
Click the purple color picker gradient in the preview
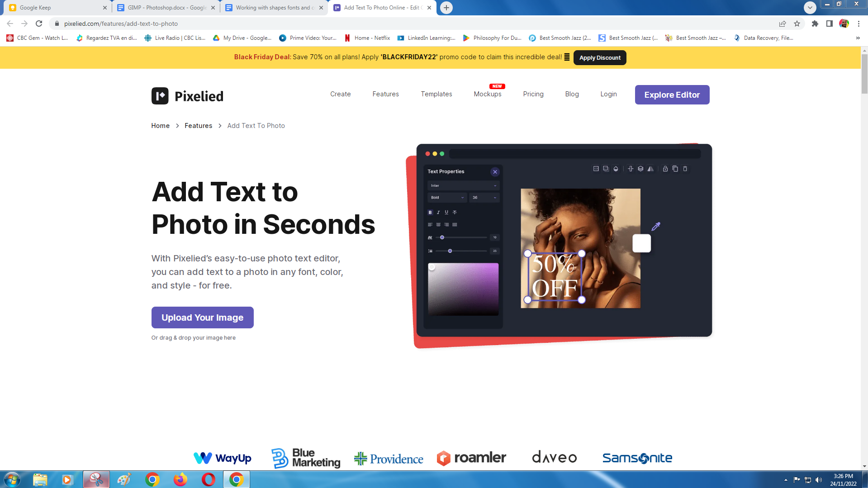pos(463,289)
